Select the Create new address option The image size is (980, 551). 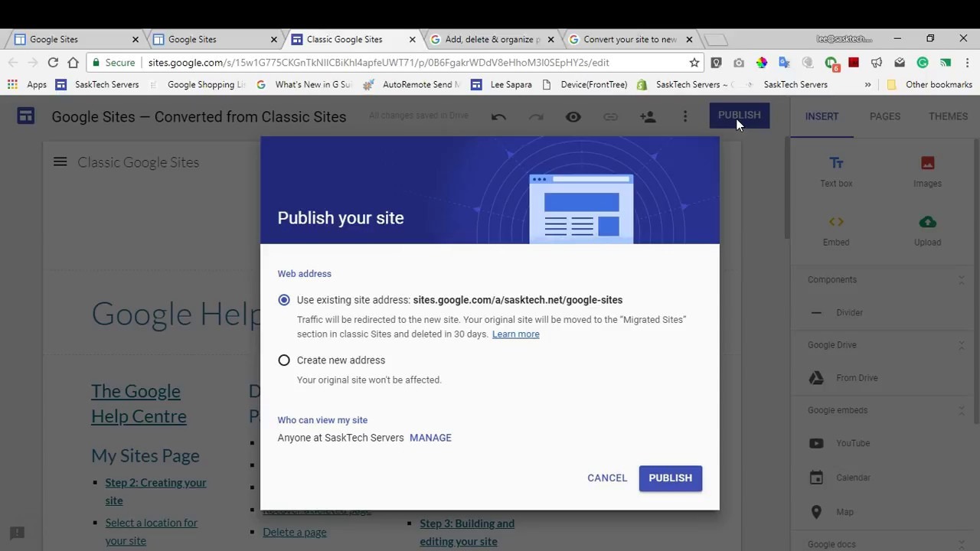coord(284,360)
